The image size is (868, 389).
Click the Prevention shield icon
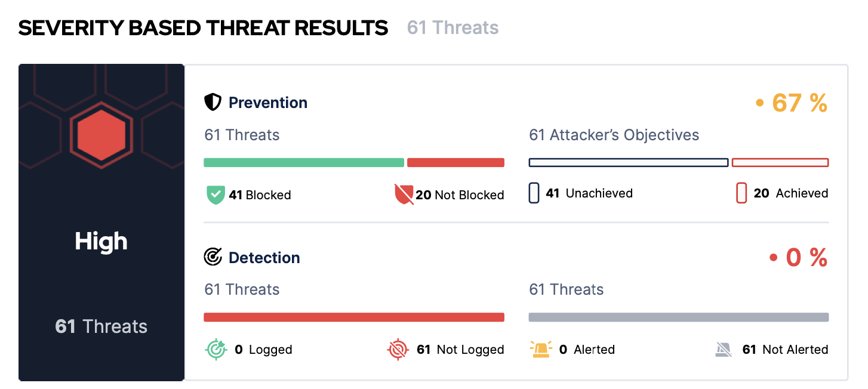point(213,103)
